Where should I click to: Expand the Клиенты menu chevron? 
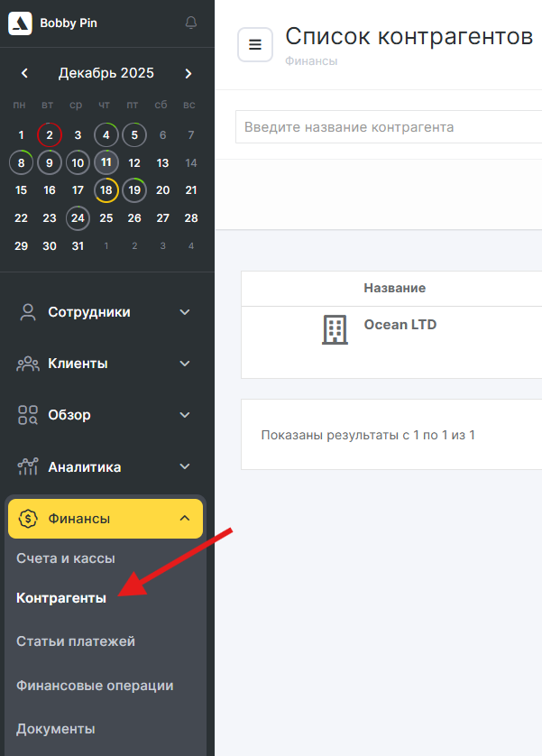click(x=185, y=364)
